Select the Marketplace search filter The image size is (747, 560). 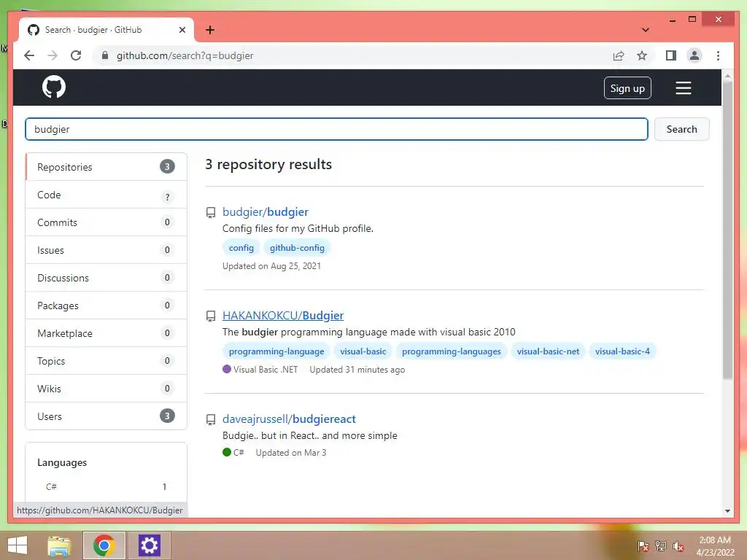106,332
